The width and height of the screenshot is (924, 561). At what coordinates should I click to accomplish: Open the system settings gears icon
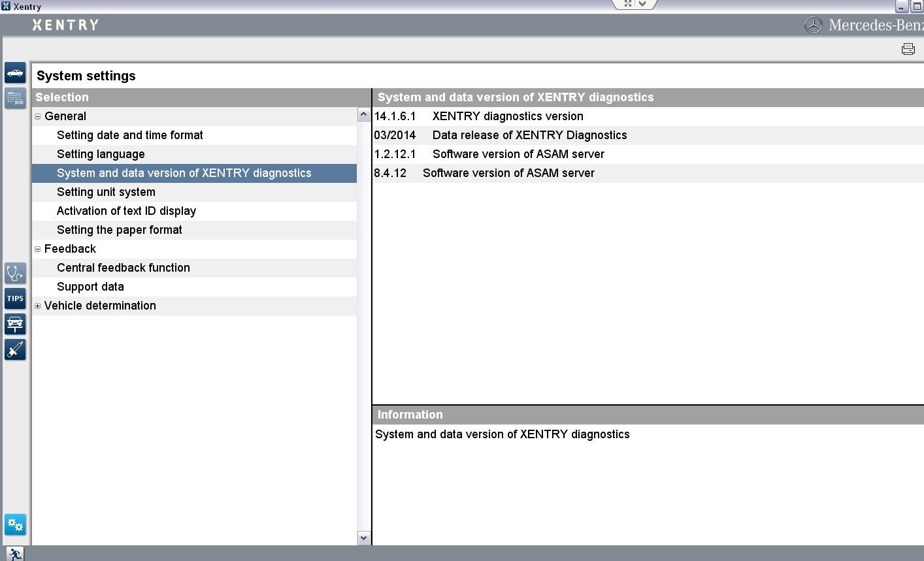[x=15, y=524]
